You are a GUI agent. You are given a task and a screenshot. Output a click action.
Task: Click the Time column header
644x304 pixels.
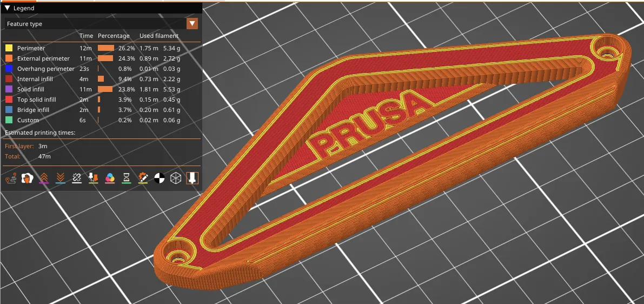click(x=87, y=36)
